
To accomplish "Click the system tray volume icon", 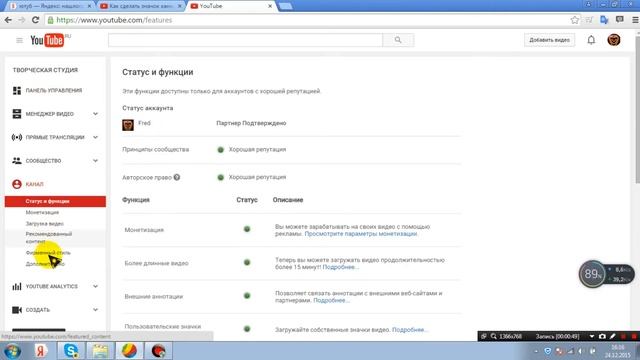I will point(581,351).
